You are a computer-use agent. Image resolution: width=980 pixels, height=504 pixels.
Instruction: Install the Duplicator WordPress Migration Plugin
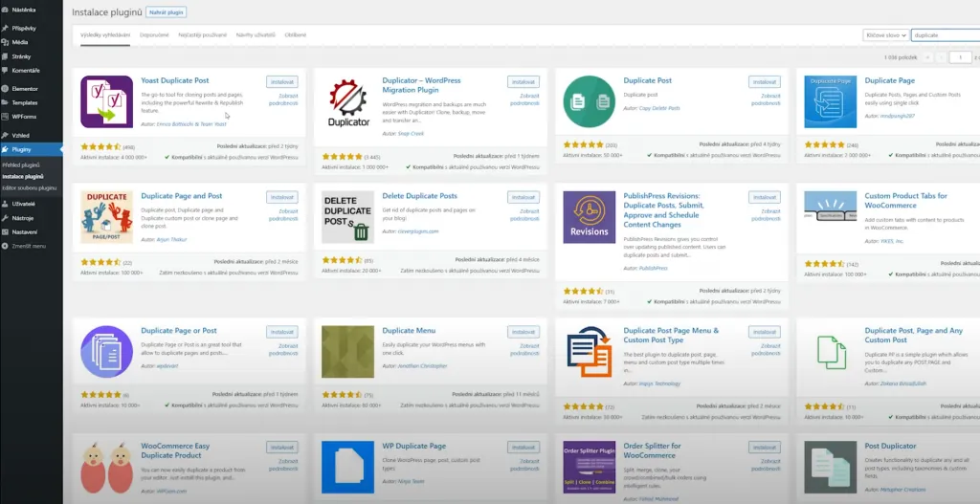click(523, 82)
